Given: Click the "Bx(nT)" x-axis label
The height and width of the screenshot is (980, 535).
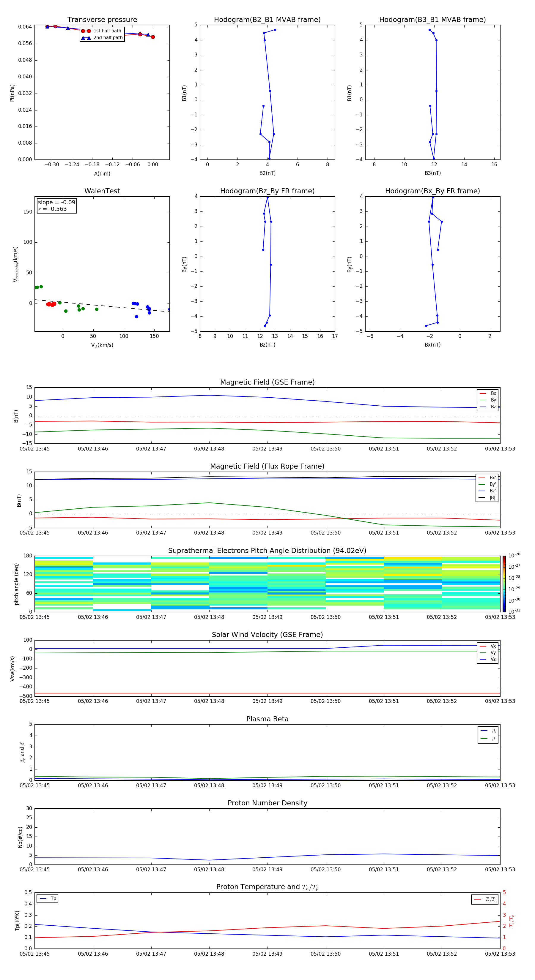Looking at the screenshot, I should [x=432, y=345].
